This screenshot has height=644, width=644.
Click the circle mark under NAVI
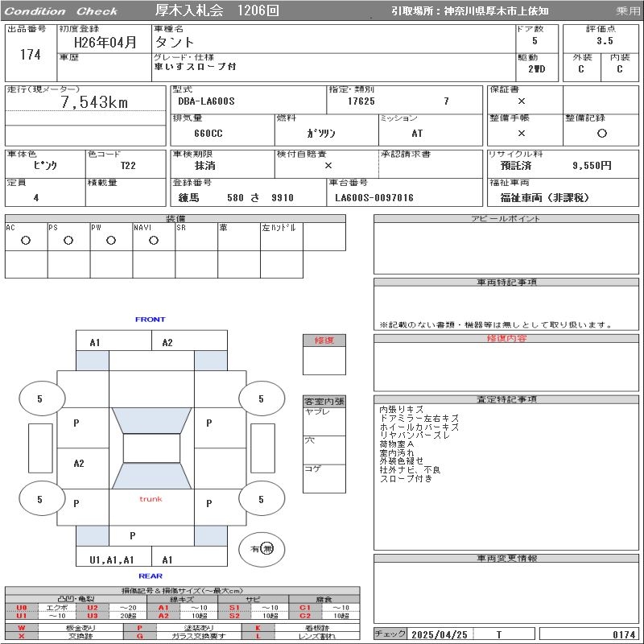click(x=154, y=241)
